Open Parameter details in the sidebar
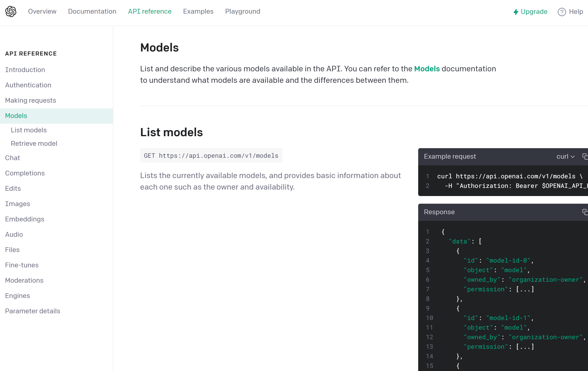This screenshot has height=371, width=588. 33,311
